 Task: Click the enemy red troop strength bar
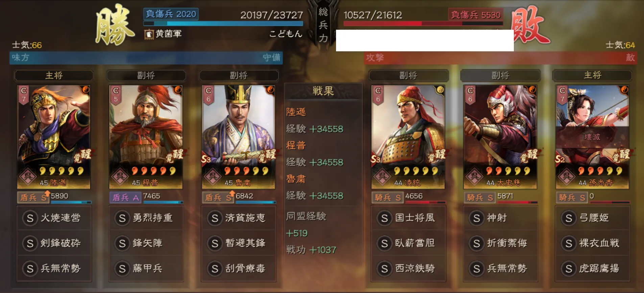click(x=423, y=24)
